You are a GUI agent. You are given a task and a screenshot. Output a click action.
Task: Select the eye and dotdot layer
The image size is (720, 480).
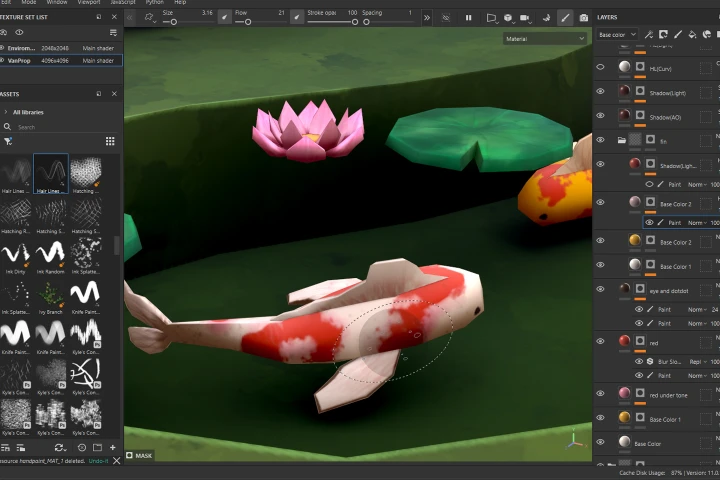pyautogui.click(x=669, y=291)
